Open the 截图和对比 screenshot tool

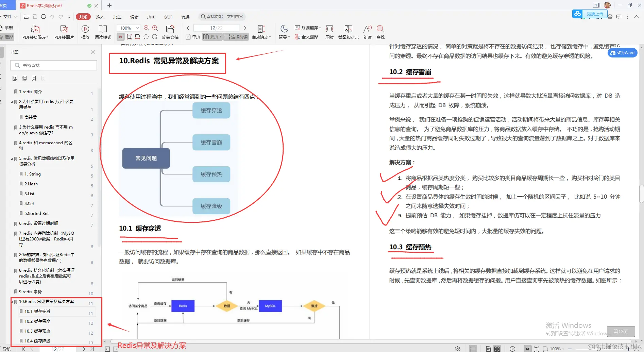pyautogui.click(x=348, y=32)
